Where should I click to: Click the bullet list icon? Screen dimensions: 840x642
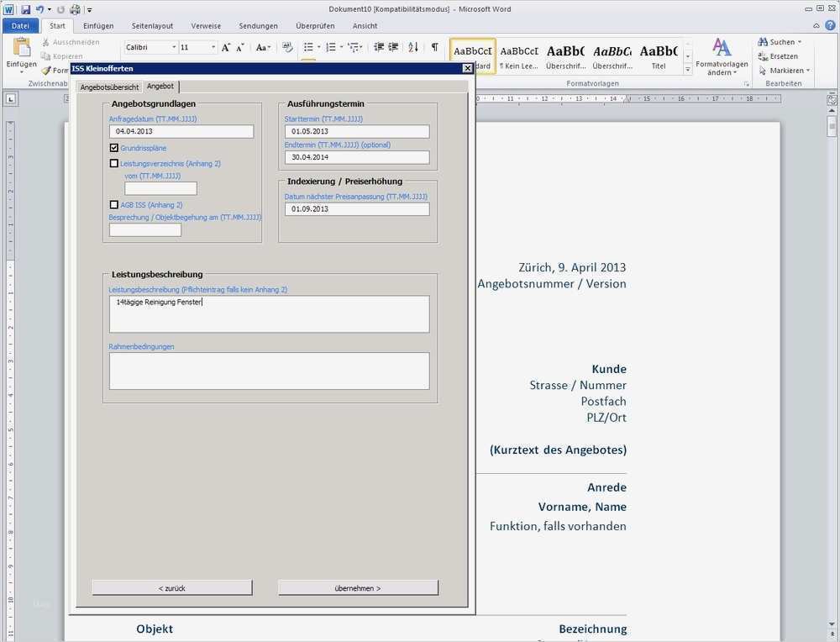[308, 48]
